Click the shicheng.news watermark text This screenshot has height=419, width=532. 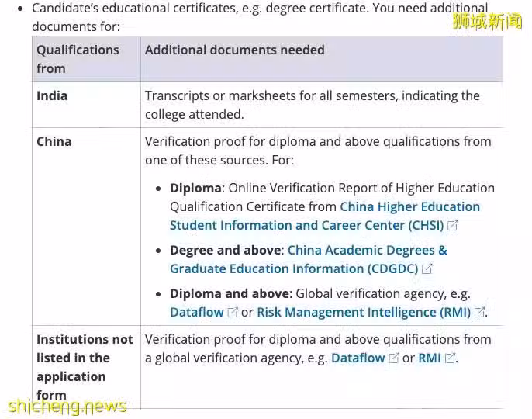(67, 407)
